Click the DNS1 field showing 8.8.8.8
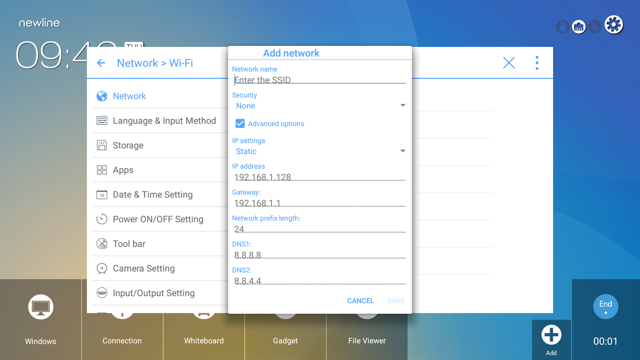This screenshot has height=360, width=640. pyautogui.click(x=319, y=255)
